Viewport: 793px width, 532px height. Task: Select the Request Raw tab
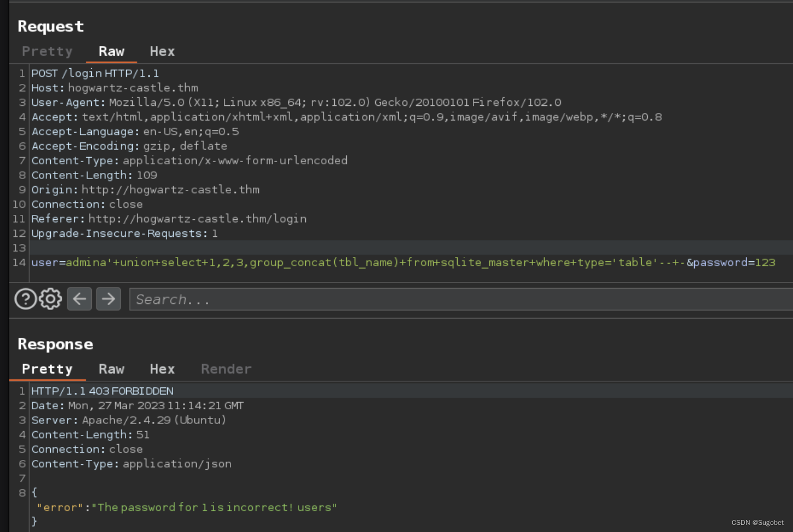pos(111,51)
